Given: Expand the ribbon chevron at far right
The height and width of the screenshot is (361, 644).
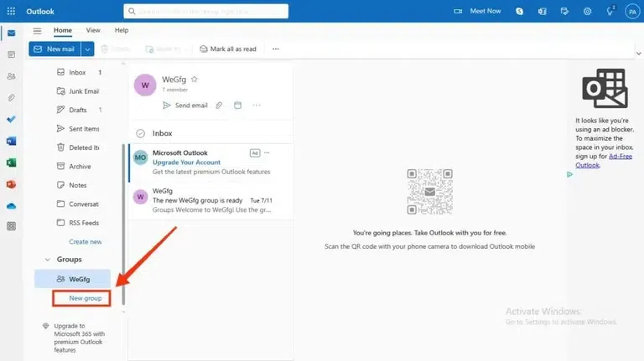Looking at the screenshot, I should (639, 54).
